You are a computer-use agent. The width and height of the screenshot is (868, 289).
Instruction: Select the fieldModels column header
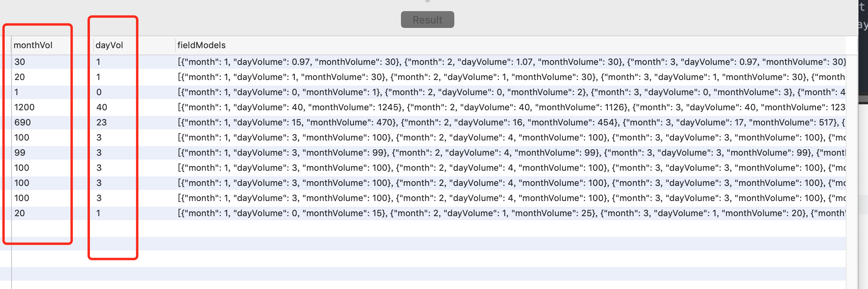(511, 45)
